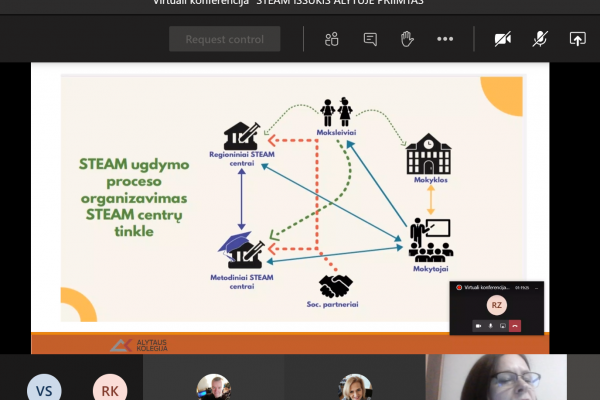This screenshot has width=600, height=400.
Task: Click the Soc. partneriai handshake icon
Action: (336, 286)
